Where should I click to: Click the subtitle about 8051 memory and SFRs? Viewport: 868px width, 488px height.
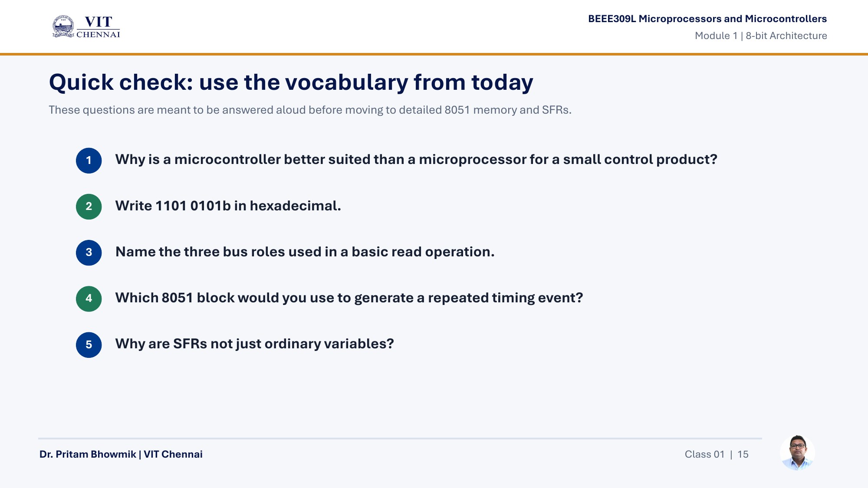pyautogui.click(x=310, y=110)
